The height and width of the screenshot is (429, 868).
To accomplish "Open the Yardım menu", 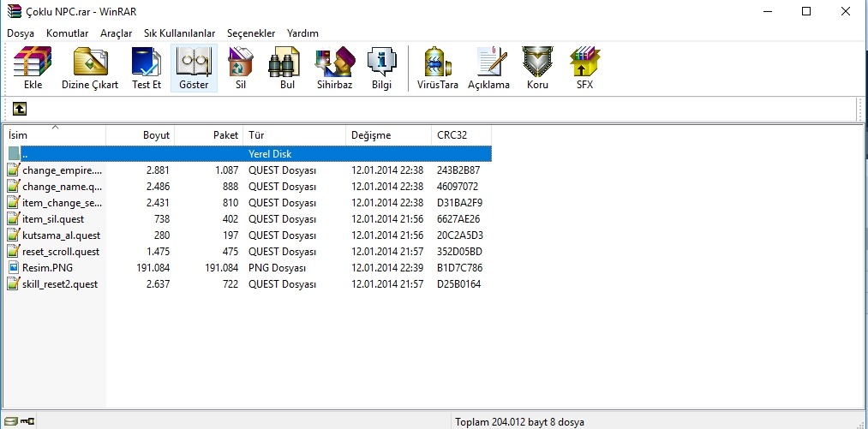I will 302,33.
